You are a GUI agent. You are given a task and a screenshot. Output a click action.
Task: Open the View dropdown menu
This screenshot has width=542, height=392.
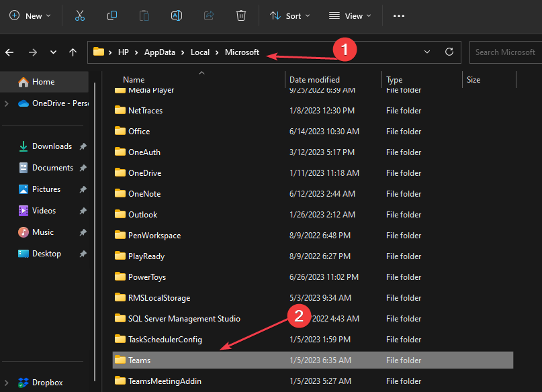click(350, 16)
